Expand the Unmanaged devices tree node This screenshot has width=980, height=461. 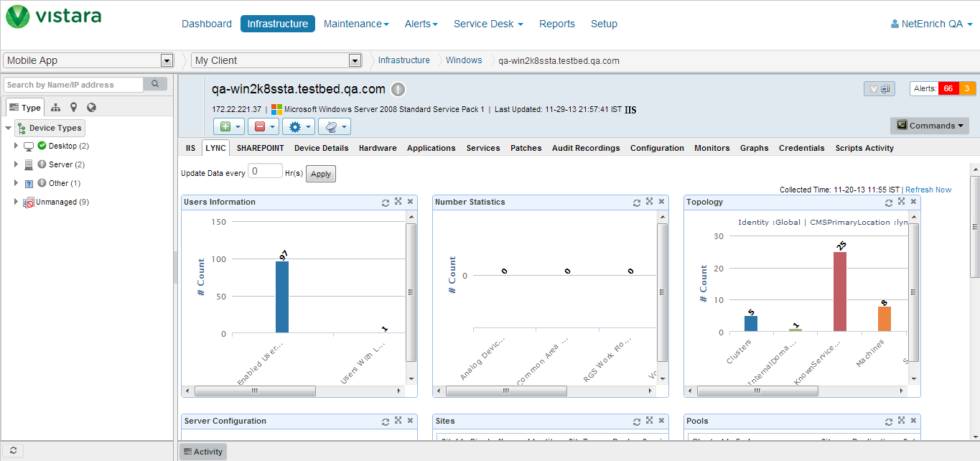16,202
